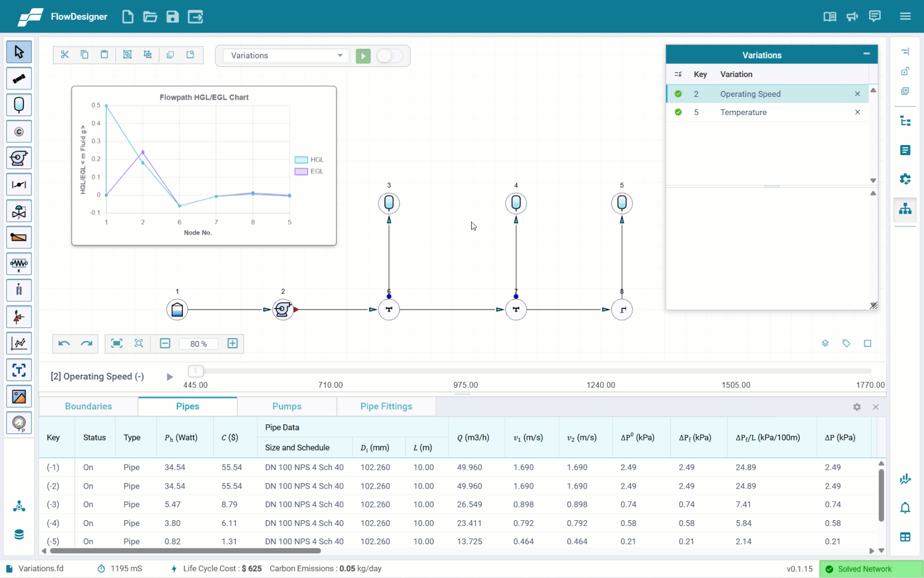Collapse the Variations panel
The width and height of the screenshot is (924, 578).
click(x=866, y=54)
